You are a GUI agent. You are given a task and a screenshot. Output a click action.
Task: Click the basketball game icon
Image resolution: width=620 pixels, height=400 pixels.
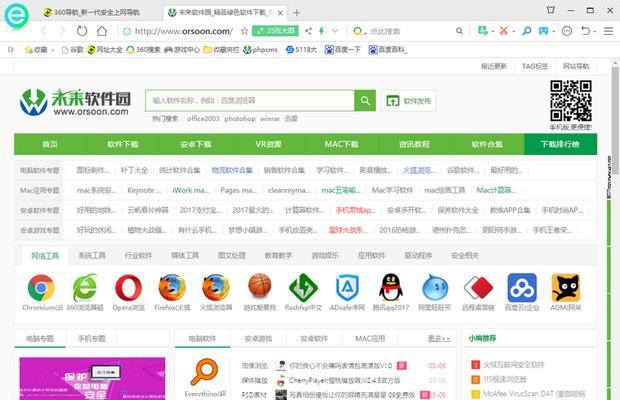click(x=259, y=286)
